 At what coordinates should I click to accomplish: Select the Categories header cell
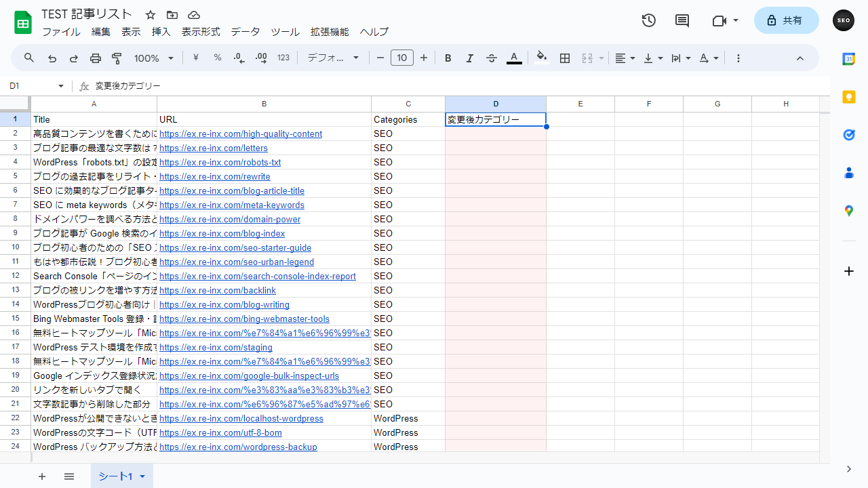[408, 119]
